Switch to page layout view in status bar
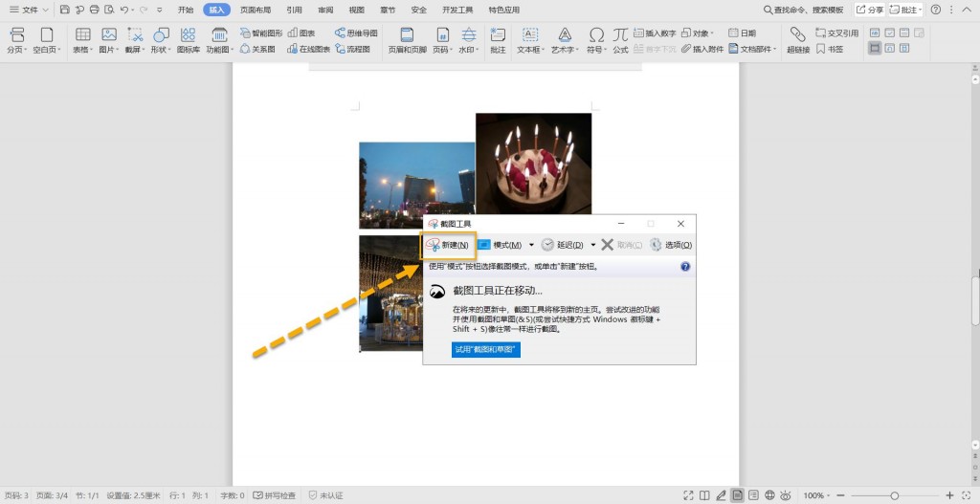Image resolution: width=980 pixels, height=504 pixels. (x=738, y=495)
